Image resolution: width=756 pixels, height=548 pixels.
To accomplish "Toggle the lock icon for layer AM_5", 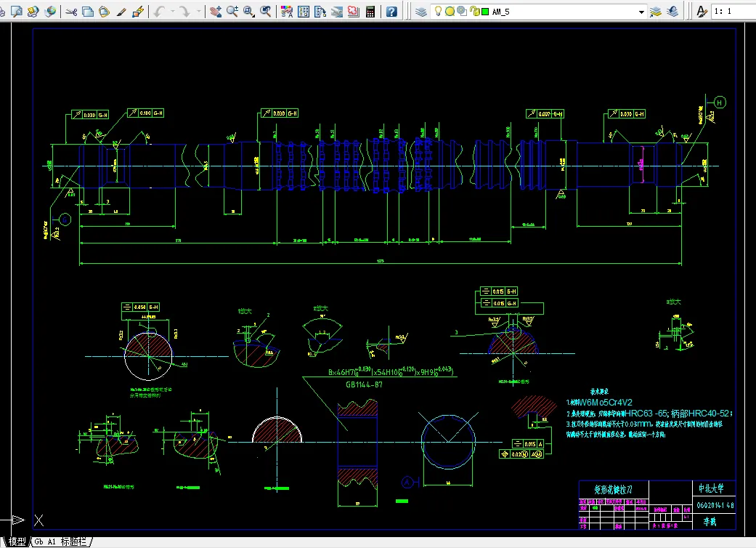I will click(x=473, y=12).
